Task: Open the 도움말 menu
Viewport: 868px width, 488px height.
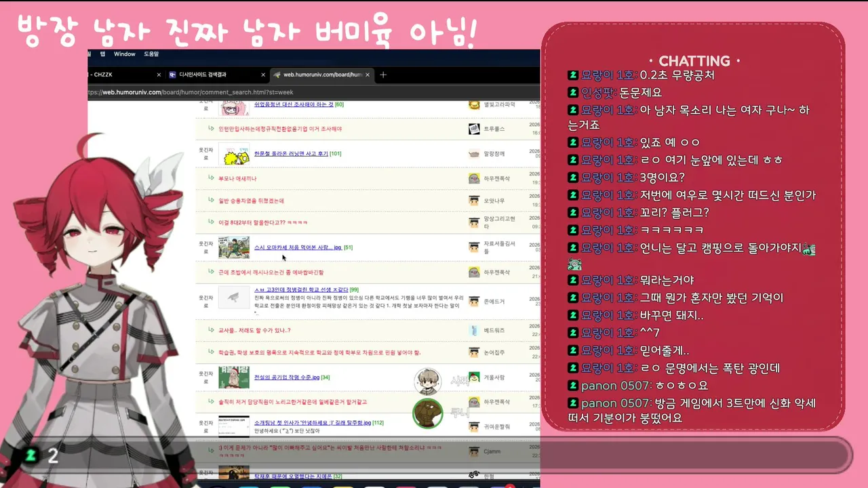Action: (151, 54)
